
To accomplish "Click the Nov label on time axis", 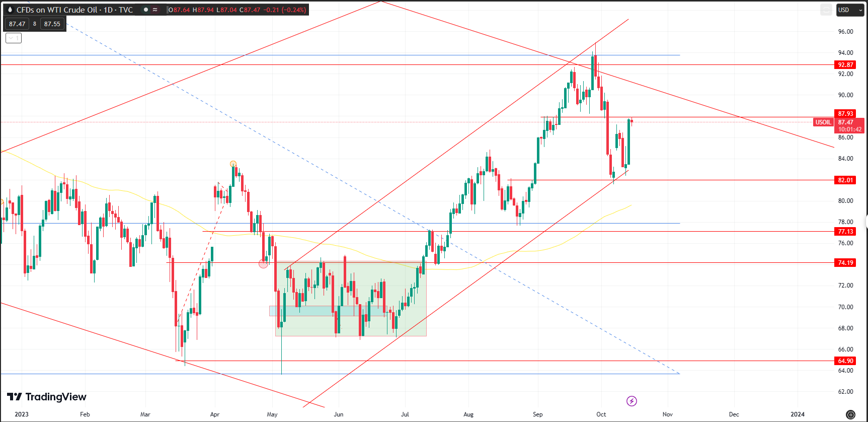I will click(x=668, y=414).
